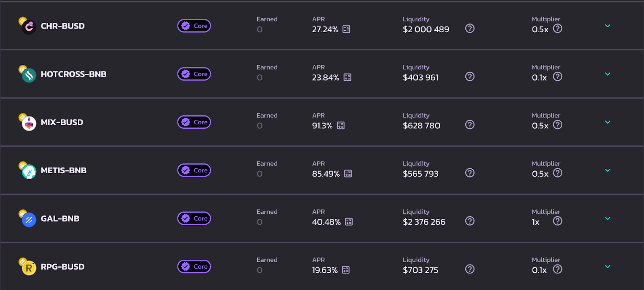Click the METIS-BNB liquidity question mark

[470, 173]
